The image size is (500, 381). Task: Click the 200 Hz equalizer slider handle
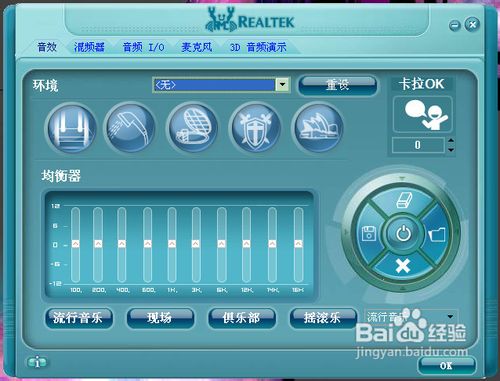pyautogui.click(x=98, y=244)
